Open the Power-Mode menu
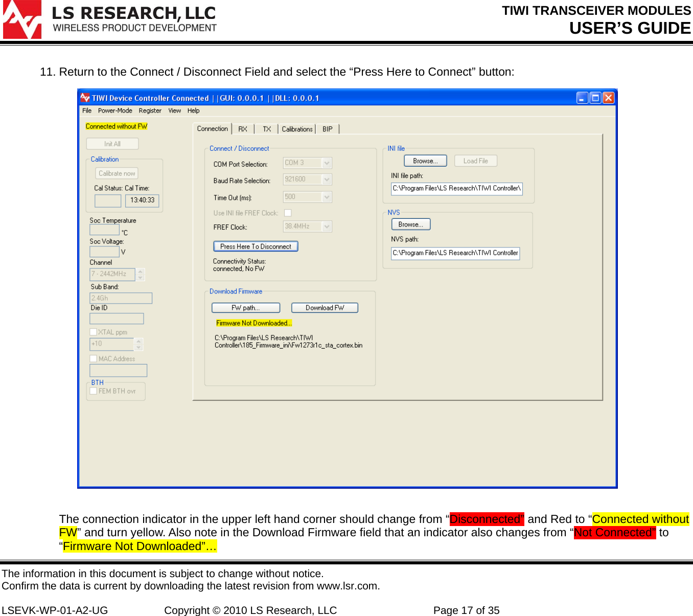 [115, 110]
